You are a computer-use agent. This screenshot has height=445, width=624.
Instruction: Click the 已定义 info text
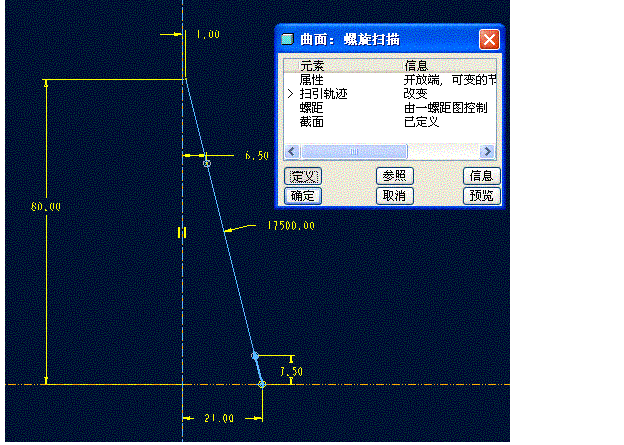(x=421, y=122)
